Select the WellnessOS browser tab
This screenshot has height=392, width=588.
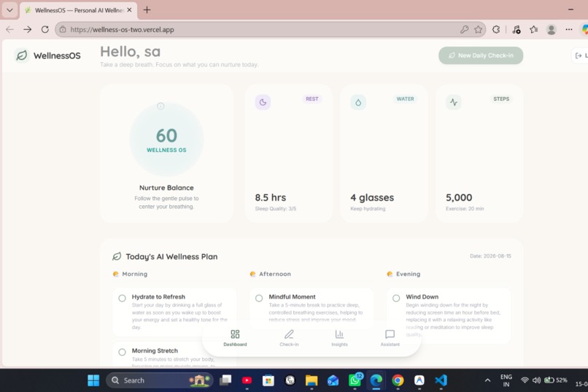78,10
